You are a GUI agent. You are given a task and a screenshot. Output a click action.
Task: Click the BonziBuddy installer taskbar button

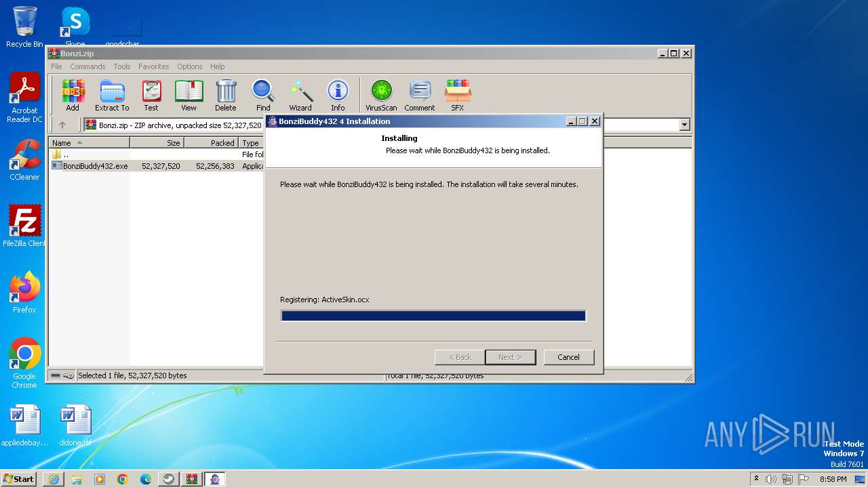pos(215,479)
